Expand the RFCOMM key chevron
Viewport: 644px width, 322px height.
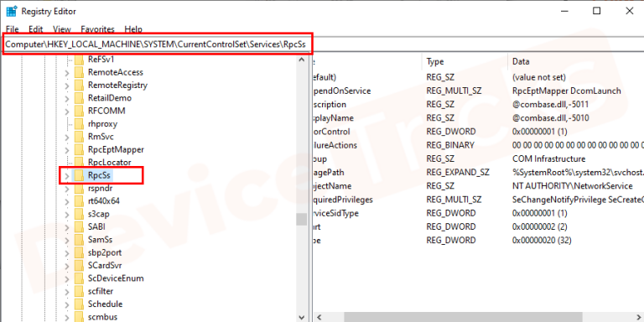pyautogui.click(x=67, y=112)
